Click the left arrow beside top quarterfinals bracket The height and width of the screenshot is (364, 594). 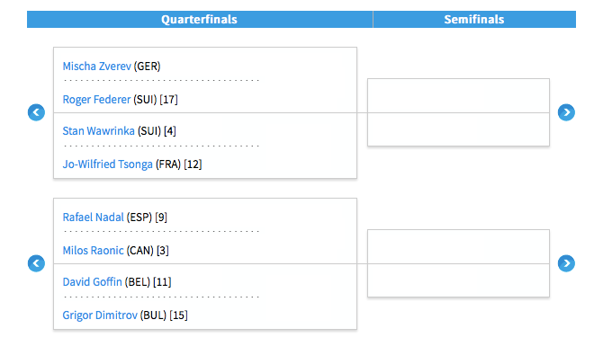pyautogui.click(x=36, y=112)
